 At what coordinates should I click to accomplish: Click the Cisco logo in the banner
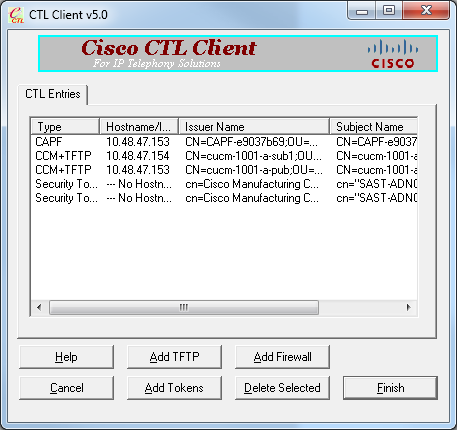[393, 54]
